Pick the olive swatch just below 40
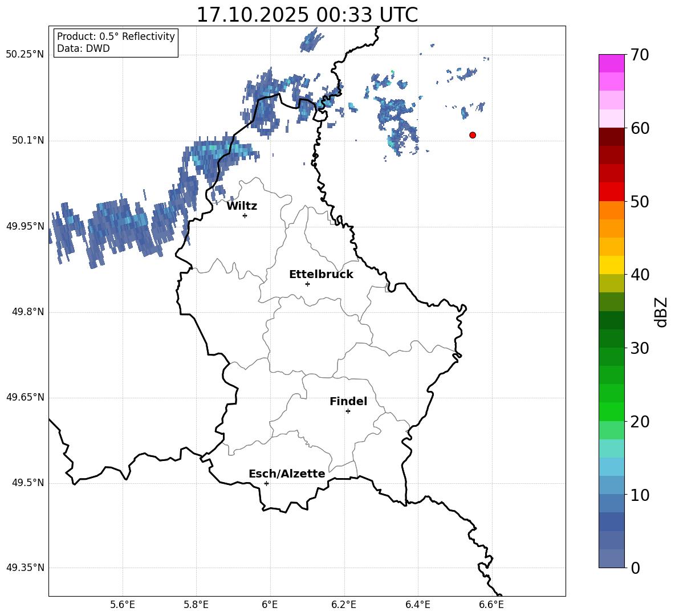 pyautogui.click(x=612, y=283)
